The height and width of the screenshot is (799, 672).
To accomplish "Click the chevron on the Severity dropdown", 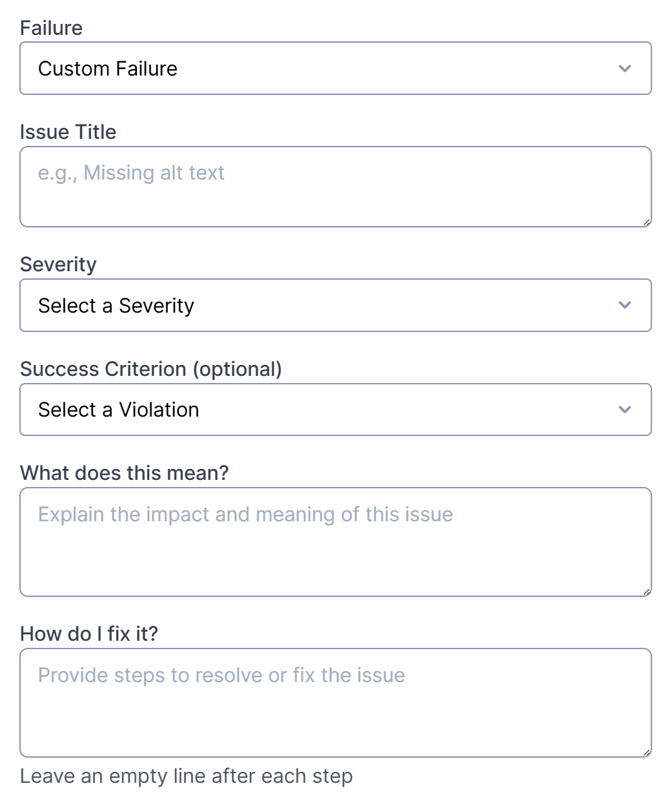I will click(x=624, y=305).
